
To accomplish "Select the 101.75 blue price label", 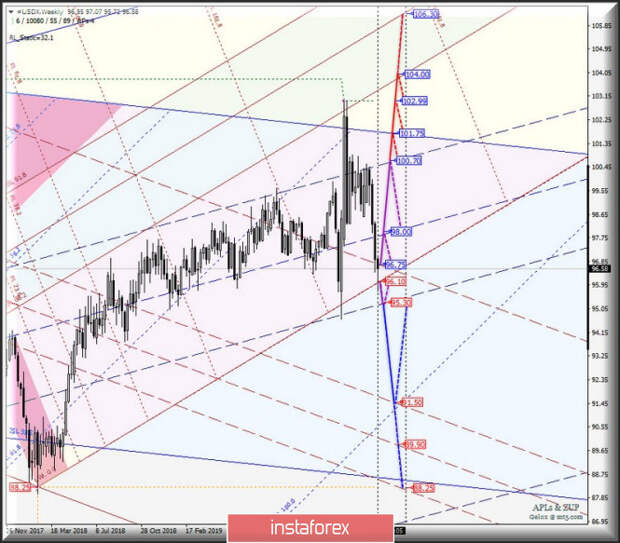I will coord(412,133).
